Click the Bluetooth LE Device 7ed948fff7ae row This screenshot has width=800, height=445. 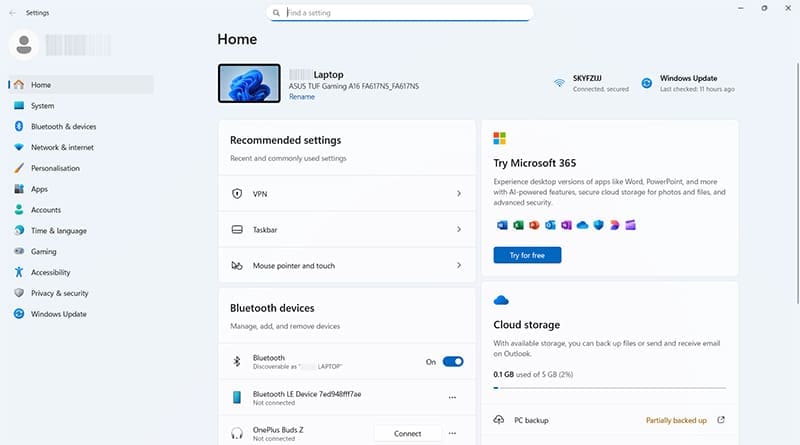pyautogui.click(x=346, y=398)
